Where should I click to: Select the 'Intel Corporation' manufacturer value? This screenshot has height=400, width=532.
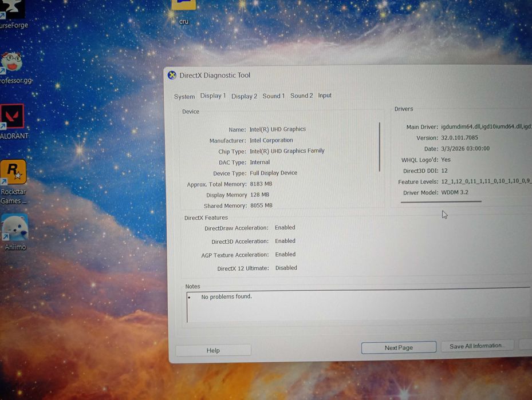(271, 140)
